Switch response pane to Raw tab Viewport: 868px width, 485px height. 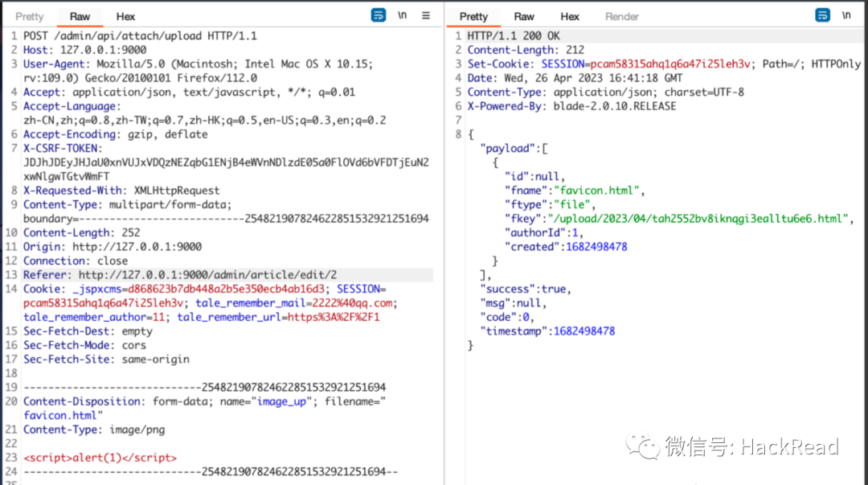click(524, 17)
